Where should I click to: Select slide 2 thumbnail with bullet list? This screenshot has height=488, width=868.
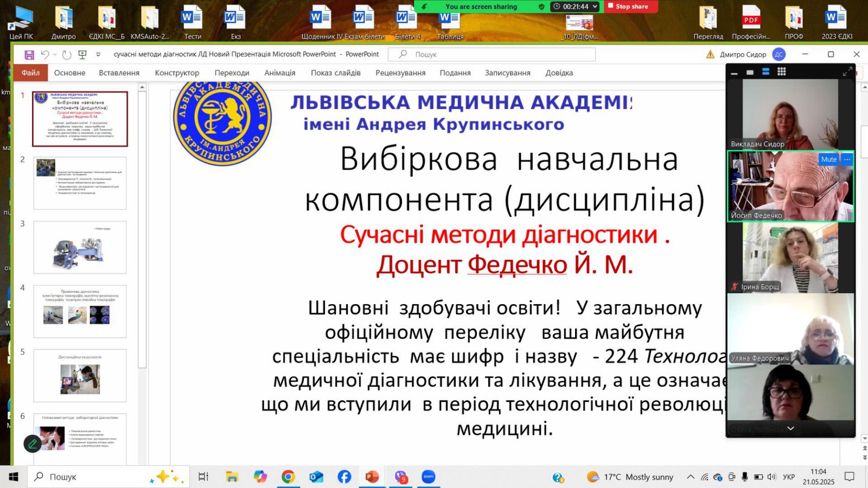80,183
